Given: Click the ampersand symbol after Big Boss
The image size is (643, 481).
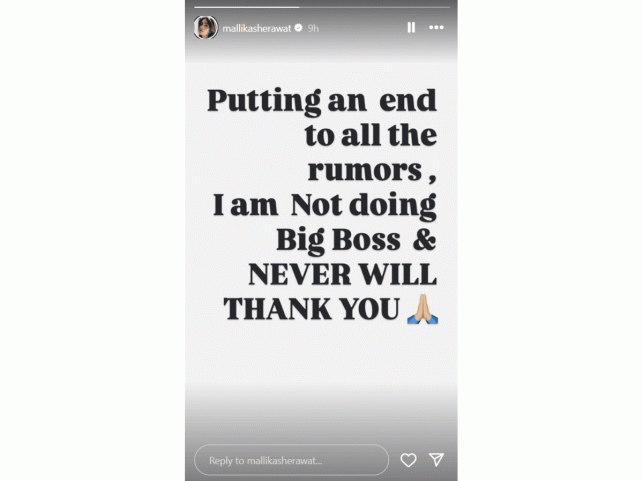Looking at the screenshot, I should click(x=424, y=239).
